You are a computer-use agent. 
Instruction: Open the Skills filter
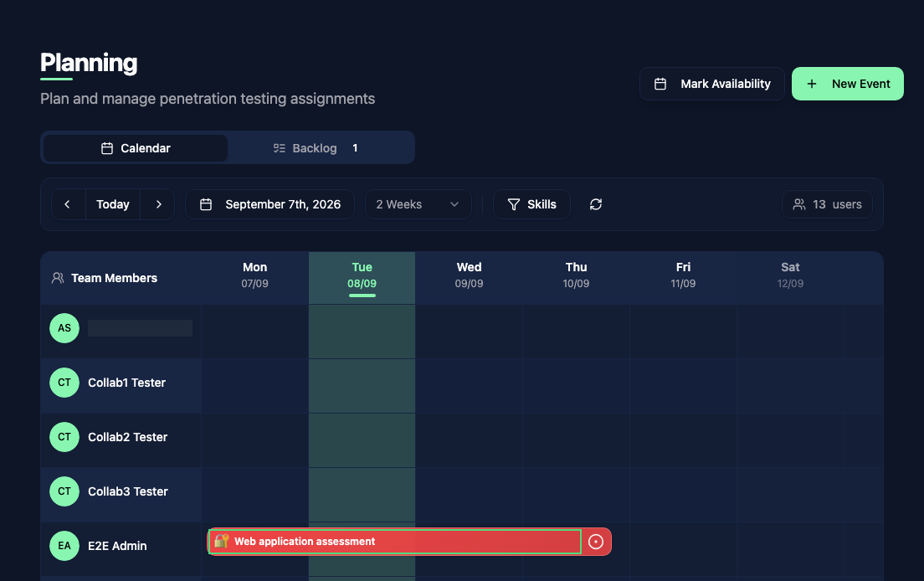531,204
